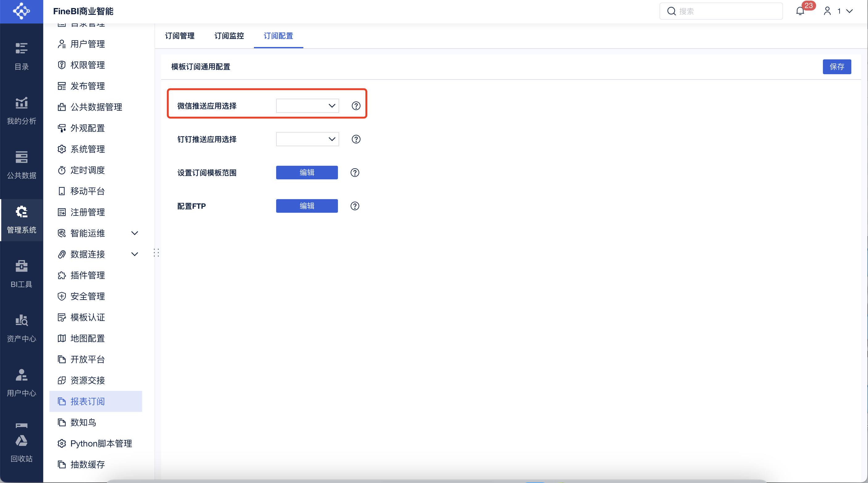Switch to the 订阅监控 tab
This screenshot has height=483, width=868.
tap(229, 36)
